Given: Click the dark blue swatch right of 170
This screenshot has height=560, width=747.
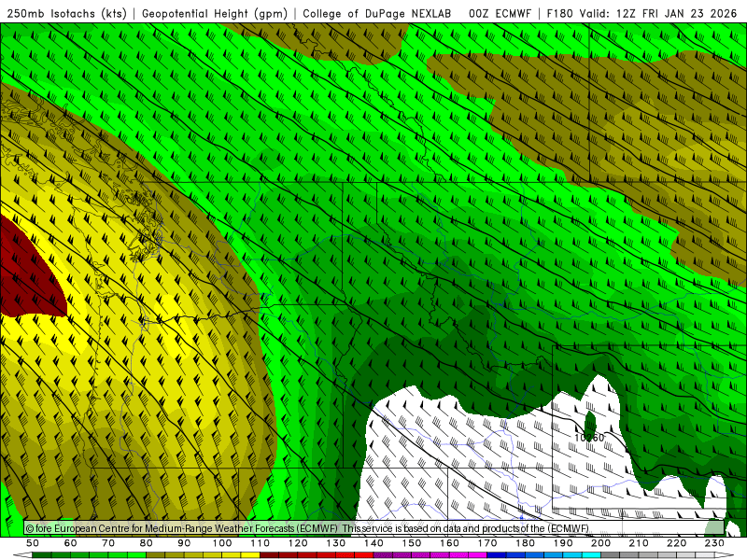Looking at the screenshot, I should pyautogui.click(x=497, y=555).
